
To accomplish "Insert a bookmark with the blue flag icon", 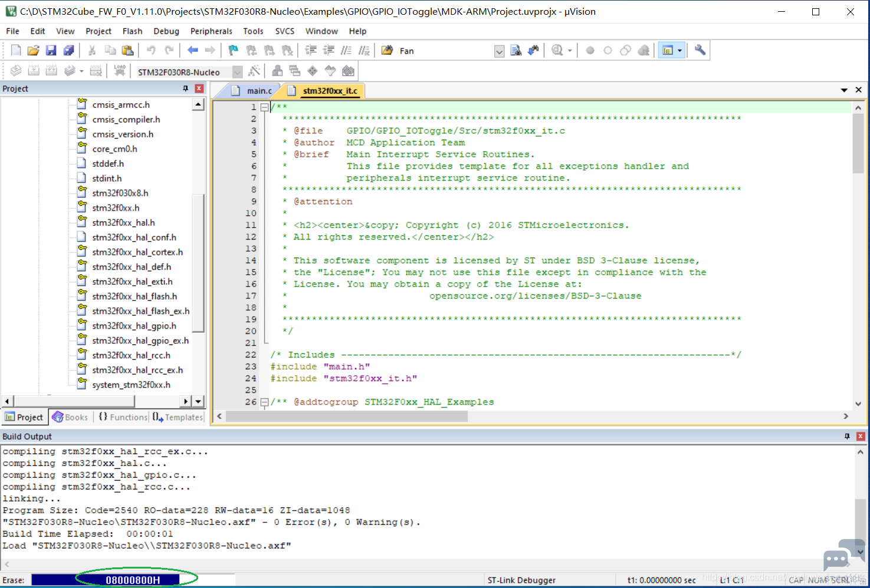I will [x=234, y=51].
